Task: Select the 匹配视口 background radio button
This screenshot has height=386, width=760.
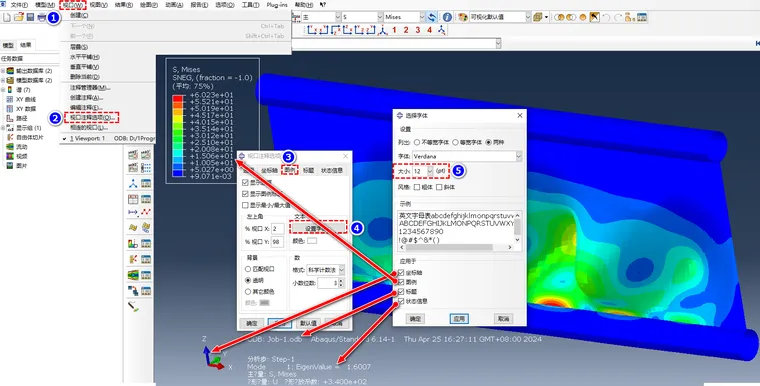Action: (248, 269)
